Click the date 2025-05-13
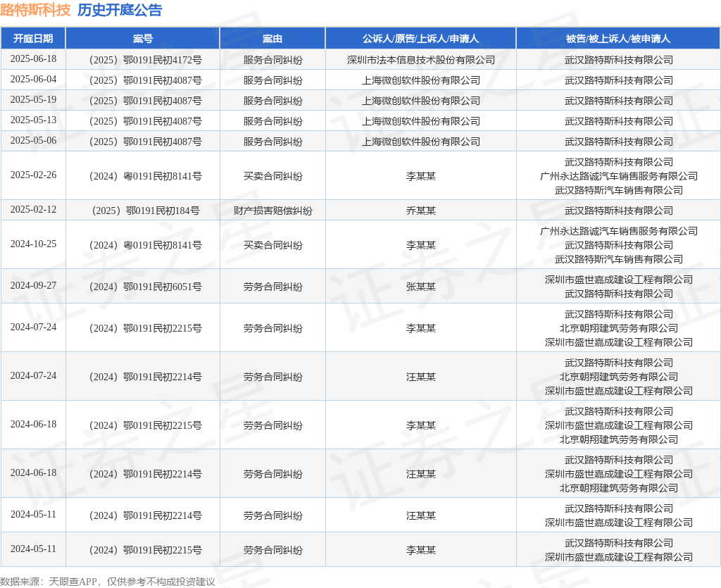This screenshot has height=588, width=721. point(34,120)
